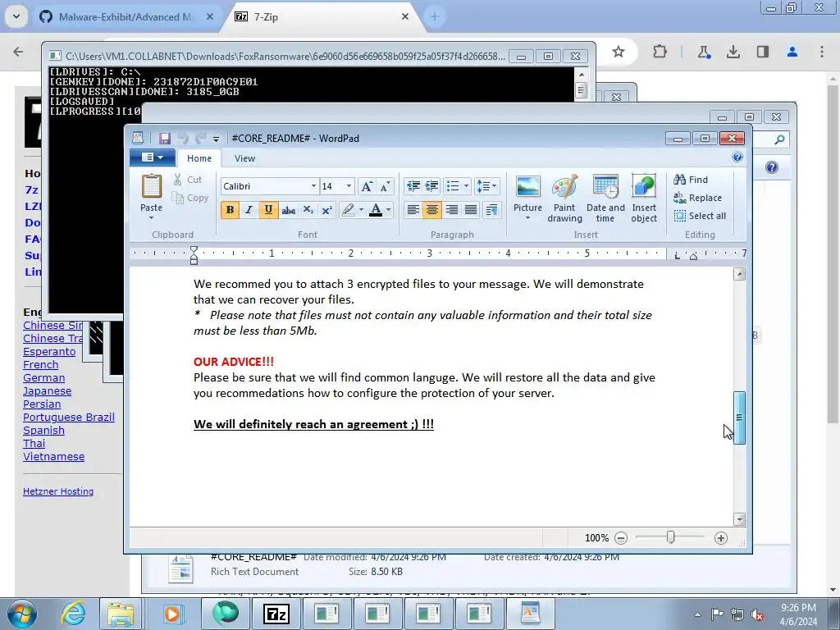Bookmark this page with the star icon

coord(619,52)
